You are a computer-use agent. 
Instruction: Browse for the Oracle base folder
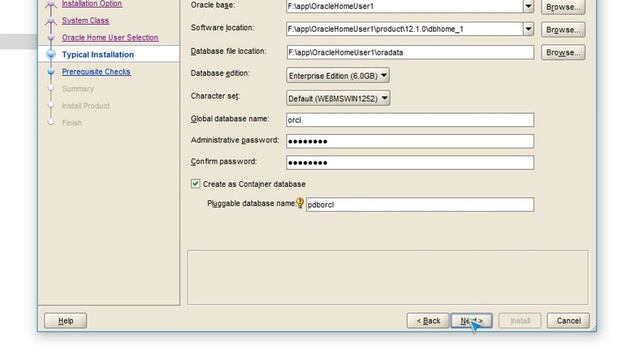(563, 7)
